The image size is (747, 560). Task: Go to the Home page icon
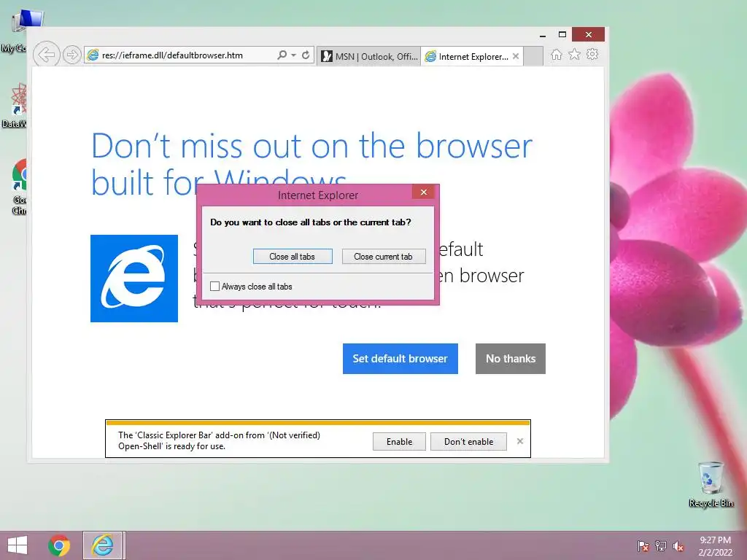coord(556,55)
